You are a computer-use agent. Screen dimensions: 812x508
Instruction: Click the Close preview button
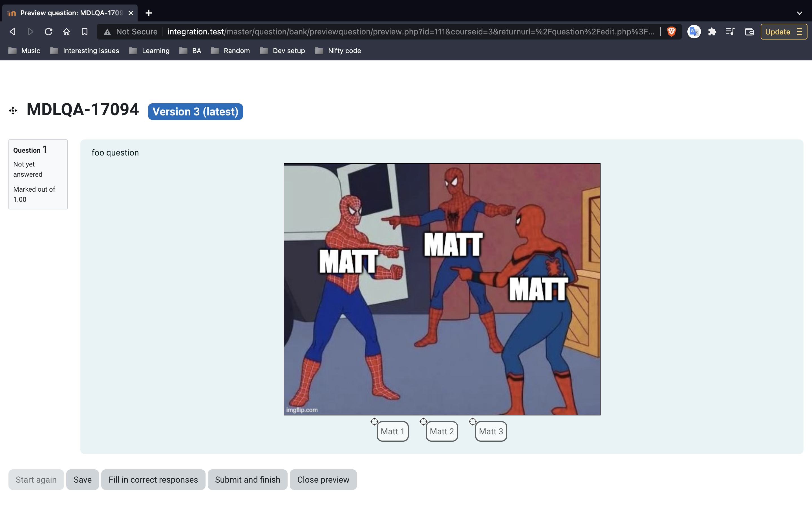click(x=323, y=479)
